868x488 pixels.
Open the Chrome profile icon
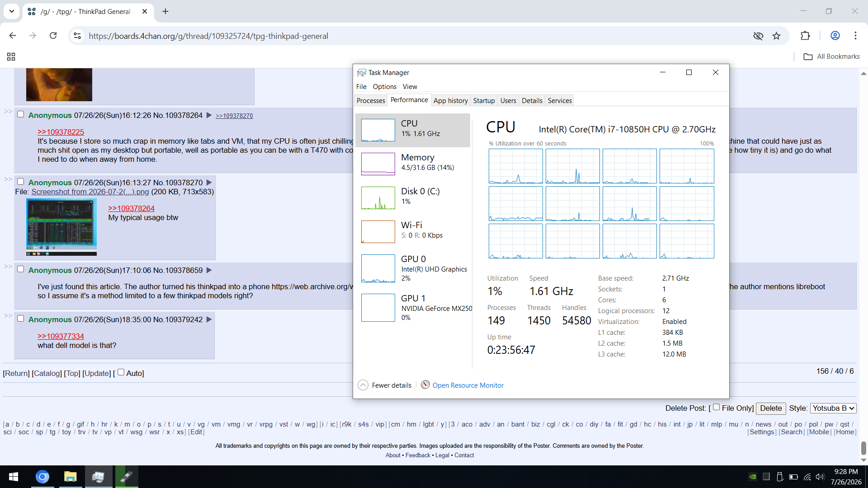tap(835, 36)
